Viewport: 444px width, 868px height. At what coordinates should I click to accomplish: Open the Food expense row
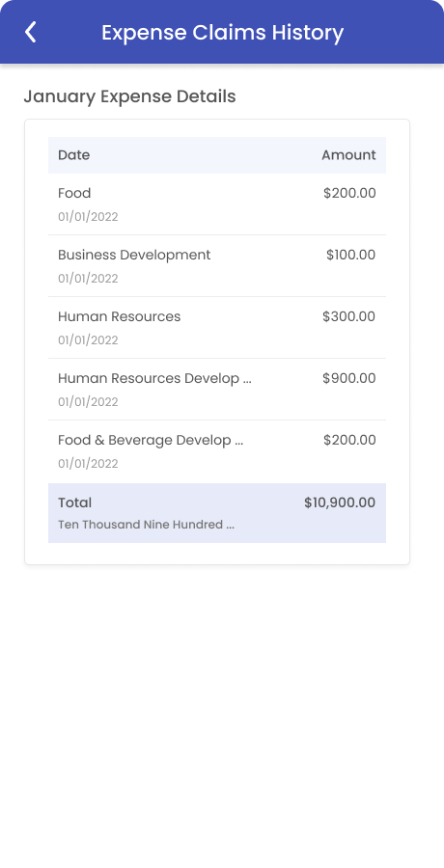(x=217, y=204)
